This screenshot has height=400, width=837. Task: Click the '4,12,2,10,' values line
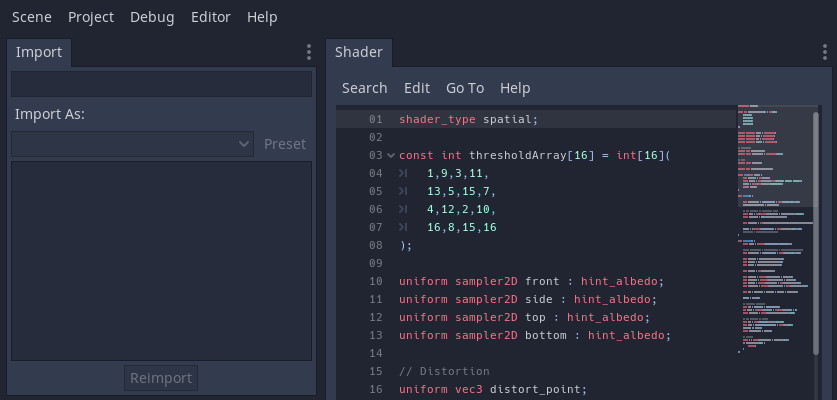(462, 209)
